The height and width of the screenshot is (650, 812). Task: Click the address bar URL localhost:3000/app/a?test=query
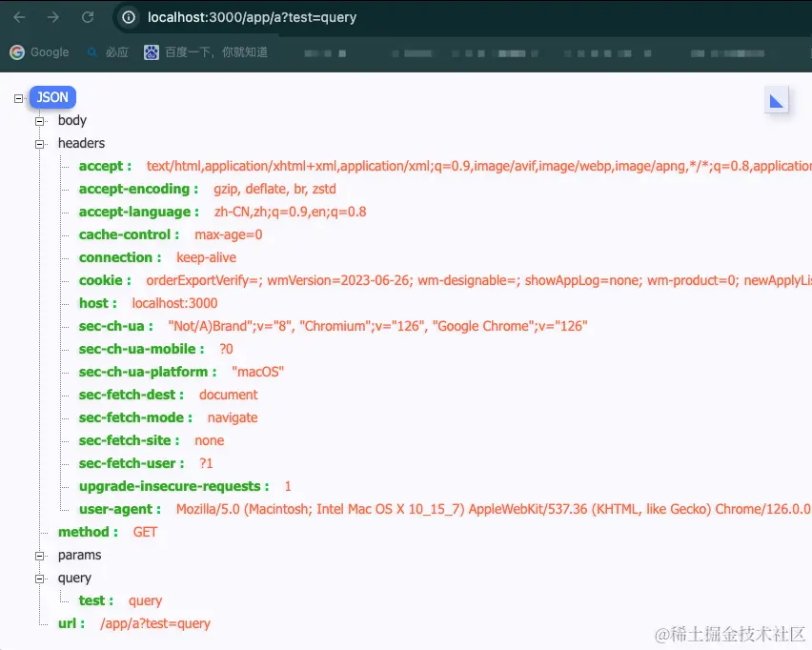pyautogui.click(x=252, y=17)
